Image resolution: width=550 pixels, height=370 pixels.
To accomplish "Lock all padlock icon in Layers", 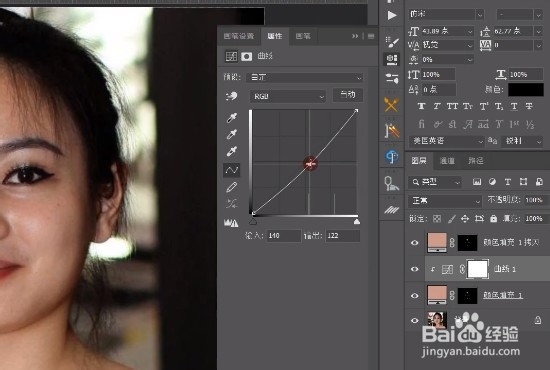I will tap(494, 219).
